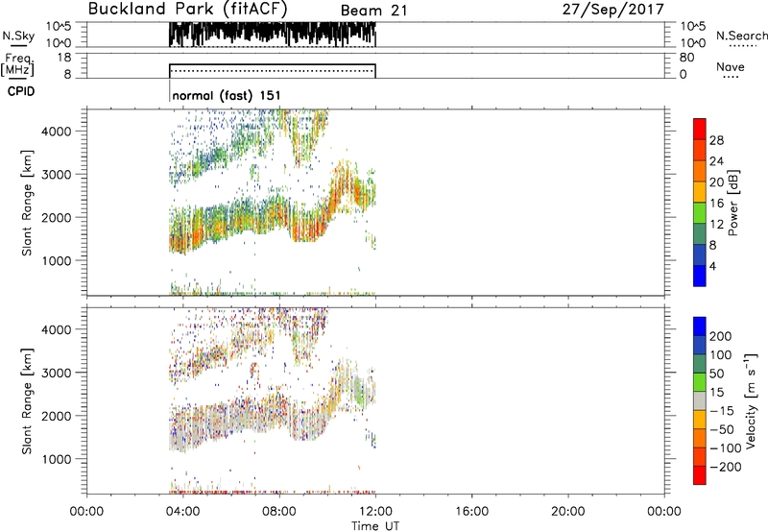Viewport: 768px width, 532px height.
Task: Click Slant Range [km] label of power panel
Action: [27, 203]
